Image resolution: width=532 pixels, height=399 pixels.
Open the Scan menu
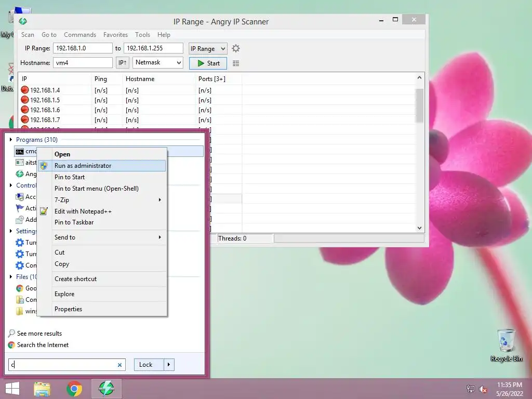pos(28,35)
